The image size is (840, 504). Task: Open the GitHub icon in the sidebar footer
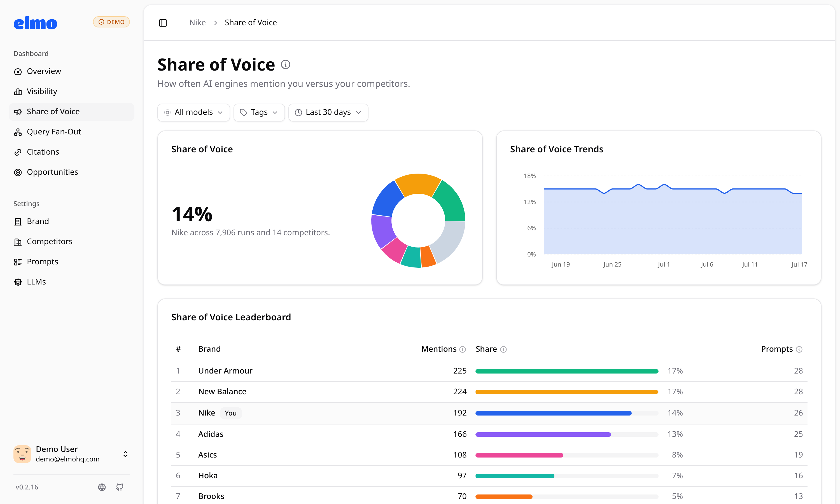[120, 487]
